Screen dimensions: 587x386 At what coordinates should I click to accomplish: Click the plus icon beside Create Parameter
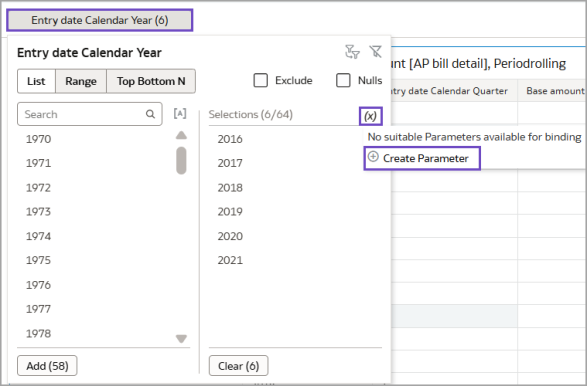[x=373, y=157]
